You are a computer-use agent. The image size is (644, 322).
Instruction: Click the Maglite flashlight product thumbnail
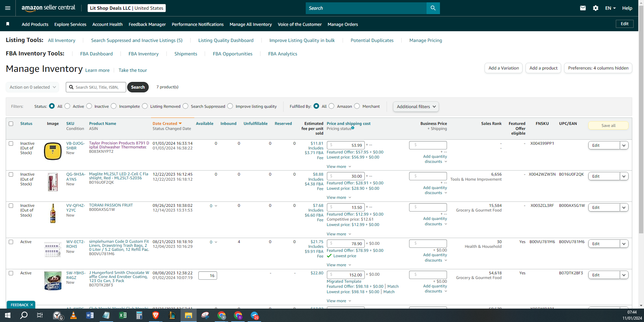pos(53,182)
